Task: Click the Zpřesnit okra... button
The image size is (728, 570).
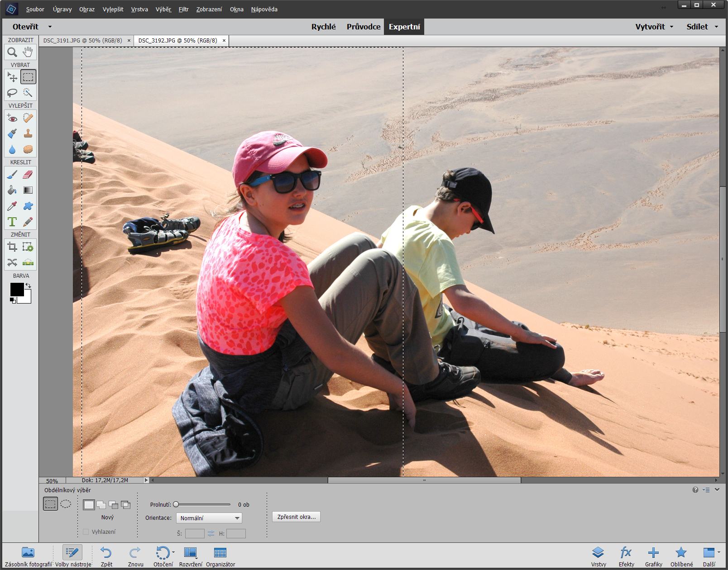Action: tap(296, 517)
